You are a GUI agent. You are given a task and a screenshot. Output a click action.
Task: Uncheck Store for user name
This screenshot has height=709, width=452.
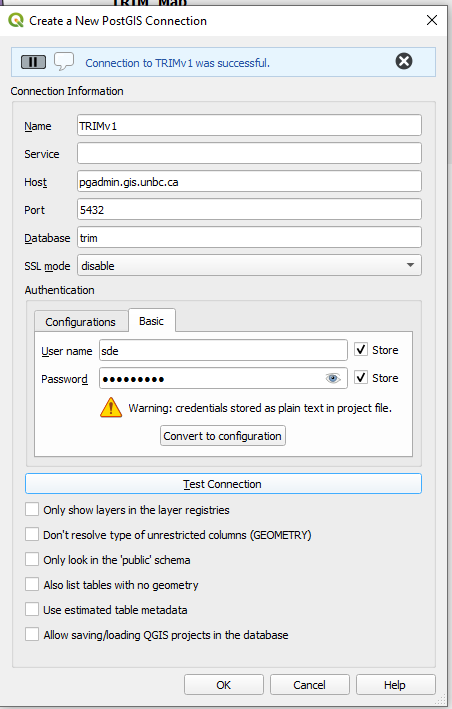pos(360,350)
